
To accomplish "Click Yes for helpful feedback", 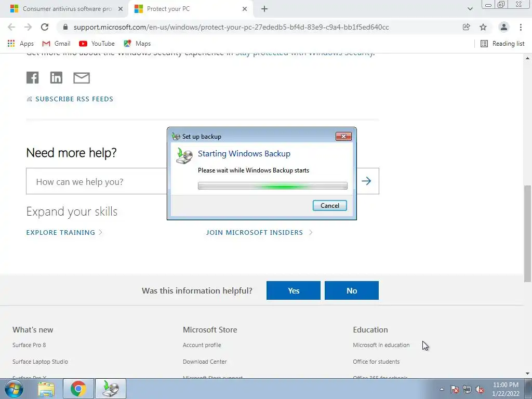I will coord(294,290).
